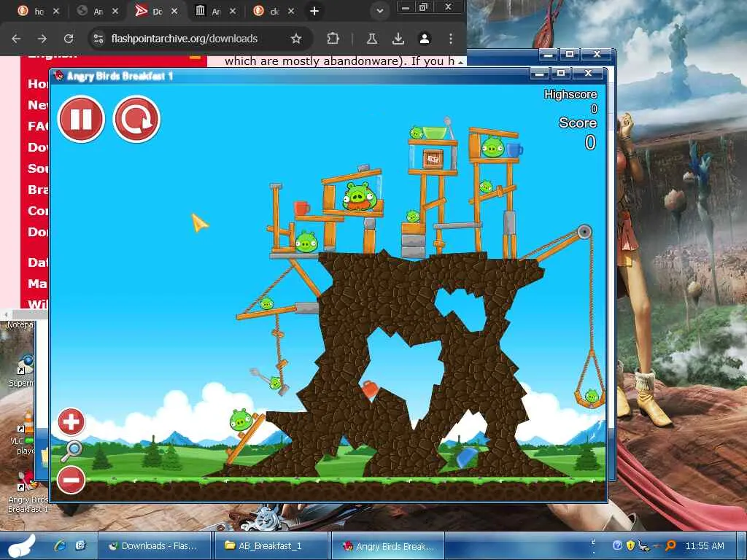This screenshot has height=560, width=747.
Task: Click the pig hanging in the rope basket
Action: click(x=591, y=395)
